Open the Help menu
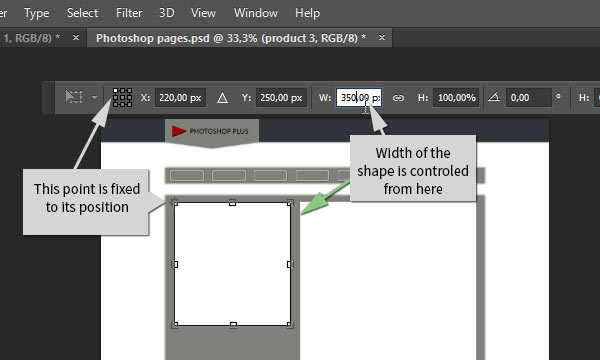 coord(307,13)
